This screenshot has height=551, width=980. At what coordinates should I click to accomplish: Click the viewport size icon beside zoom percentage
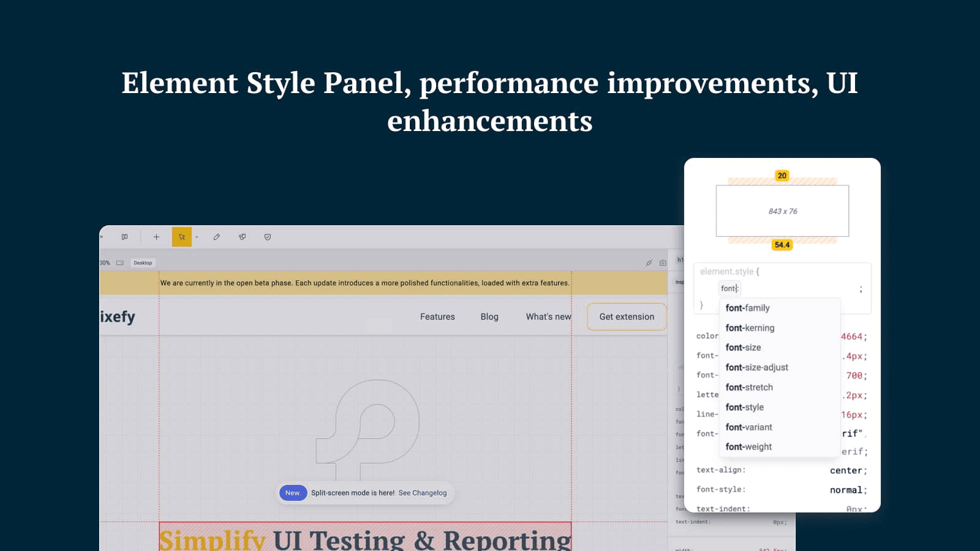tap(120, 263)
